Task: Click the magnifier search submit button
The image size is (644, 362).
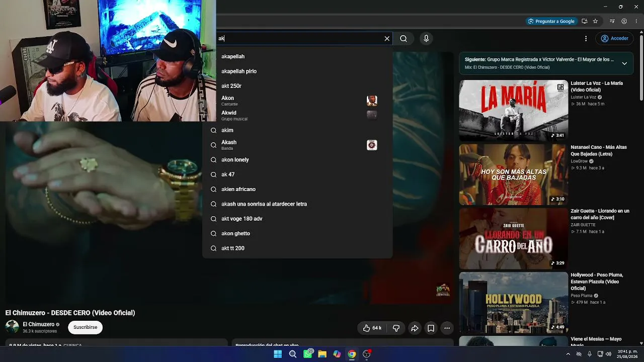Action: [x=404, y=39]
